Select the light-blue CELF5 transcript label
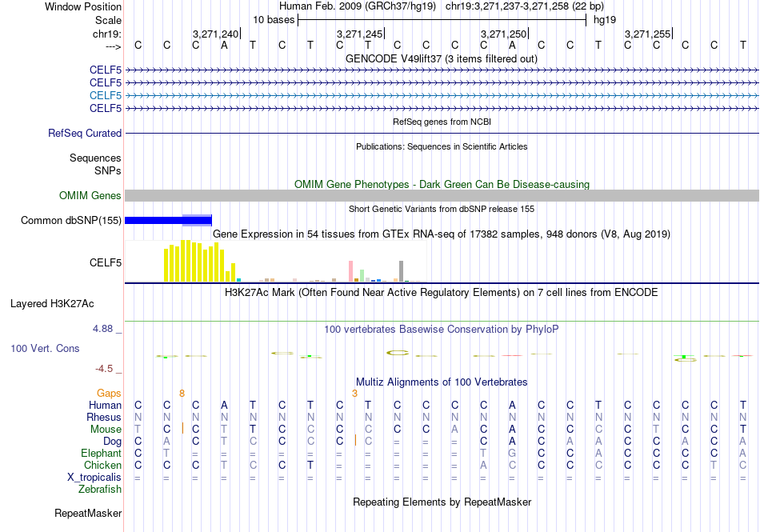The image size is (760, 532). click(105, 95)
